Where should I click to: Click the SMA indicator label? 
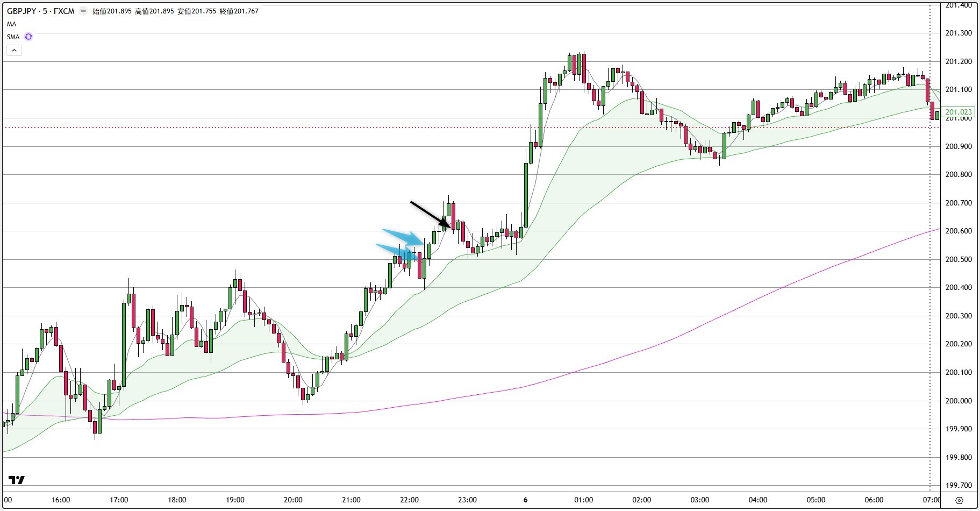click(x=13, y=37)
